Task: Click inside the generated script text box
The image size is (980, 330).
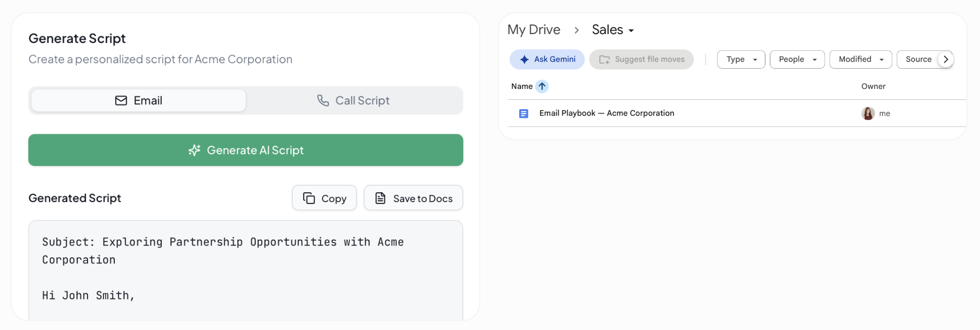Action: [x=246, y=270]
